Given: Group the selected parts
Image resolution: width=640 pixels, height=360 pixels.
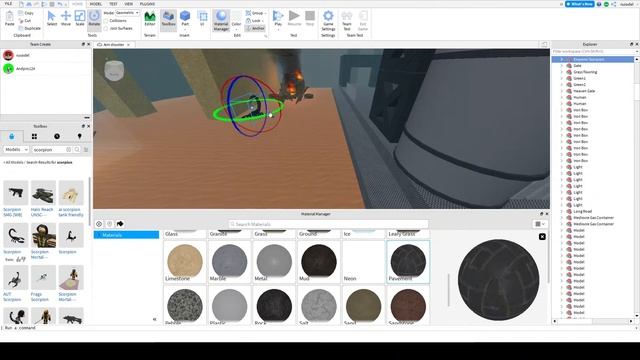Looking at the screenshot, I should (x=255, y=13).
